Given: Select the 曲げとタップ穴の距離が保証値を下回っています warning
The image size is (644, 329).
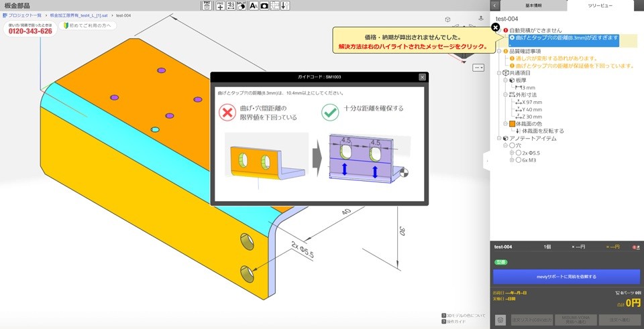Looking at the screenshot, I should click(x=572, y=66).
